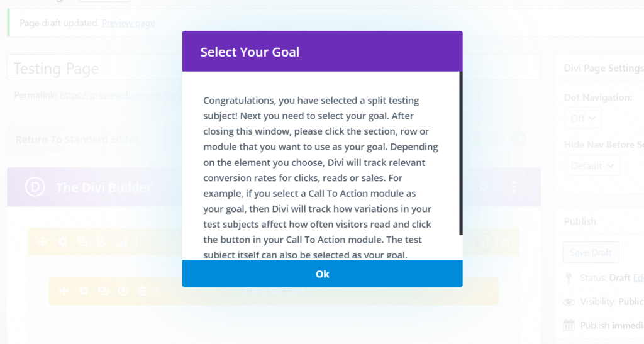Click the modal's vertical scrollbar
The width and height of the screenshot is (644, 344).
click(x=460, y=153)
